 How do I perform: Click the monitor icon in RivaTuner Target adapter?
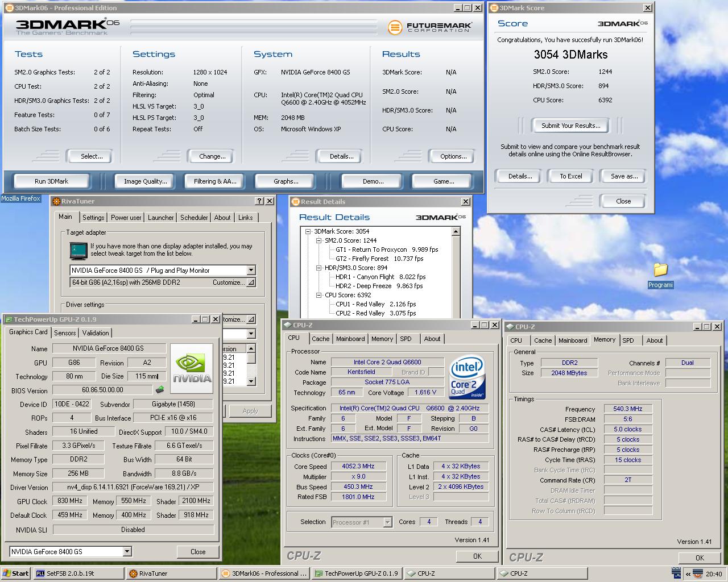click(78, 250)
